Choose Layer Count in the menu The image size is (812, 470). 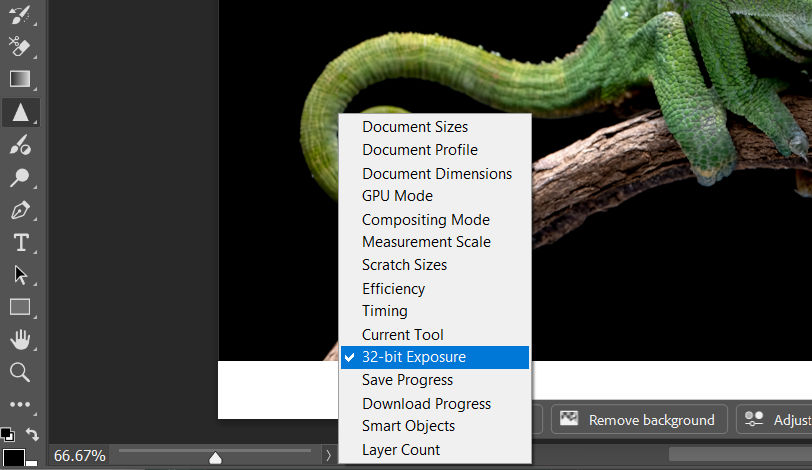click(435, 450)
